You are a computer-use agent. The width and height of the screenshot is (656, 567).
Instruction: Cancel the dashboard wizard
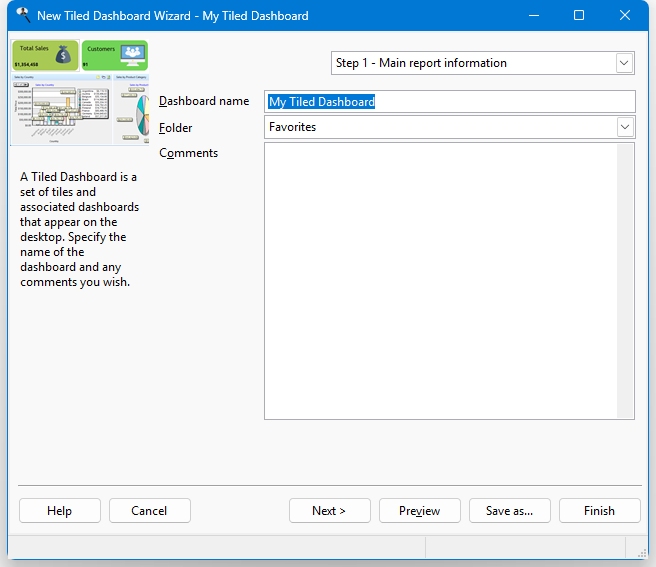point(149,510)
